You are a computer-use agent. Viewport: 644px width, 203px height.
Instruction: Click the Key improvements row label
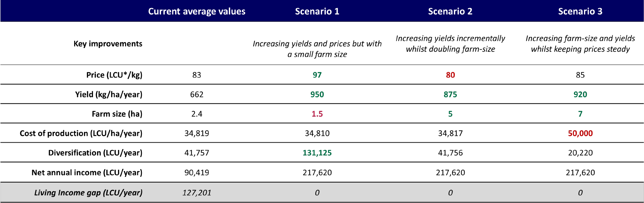[108, 44]
